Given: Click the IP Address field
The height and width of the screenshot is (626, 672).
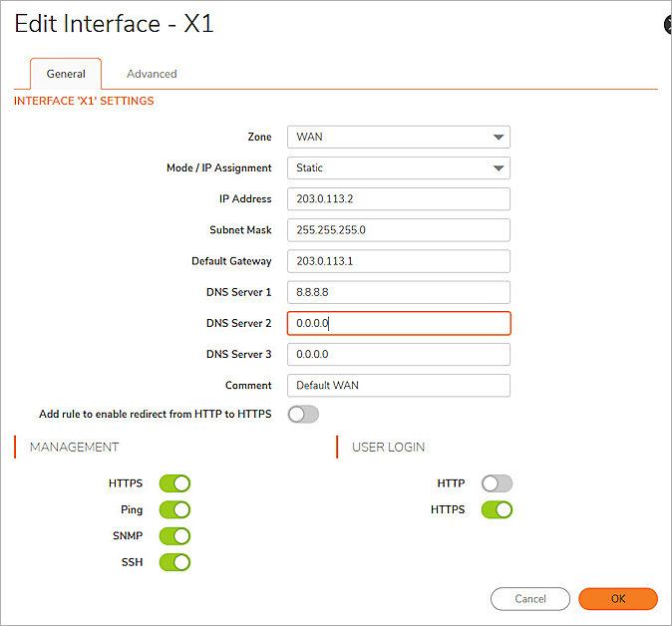Looking at the screenshot, I should click(x=398, y=199).
